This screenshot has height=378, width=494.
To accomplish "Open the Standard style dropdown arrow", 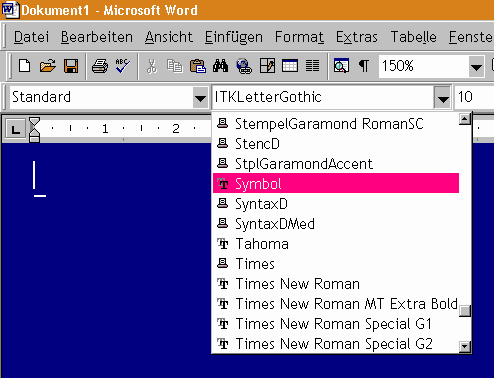I will click(x=200, y=97).
